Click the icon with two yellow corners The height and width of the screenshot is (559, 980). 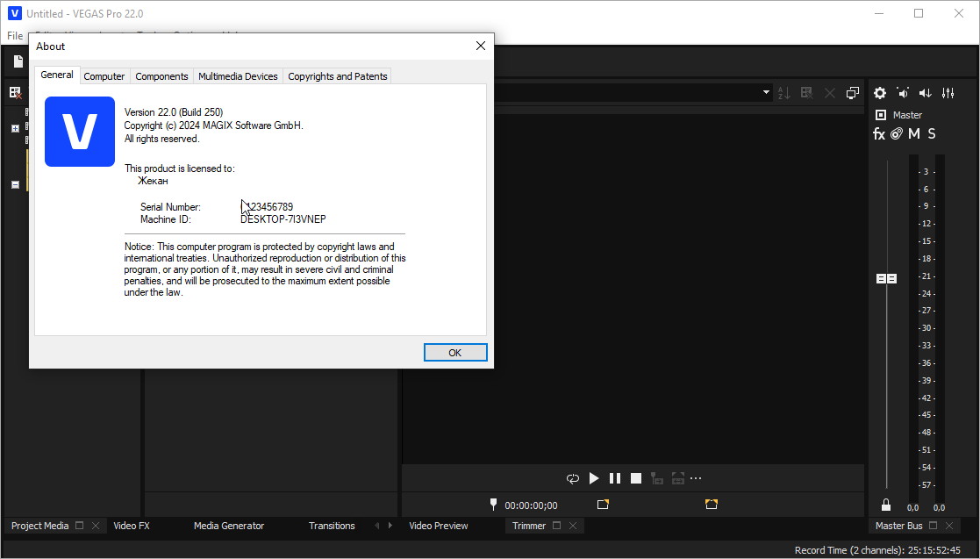(x=712, y=504)
